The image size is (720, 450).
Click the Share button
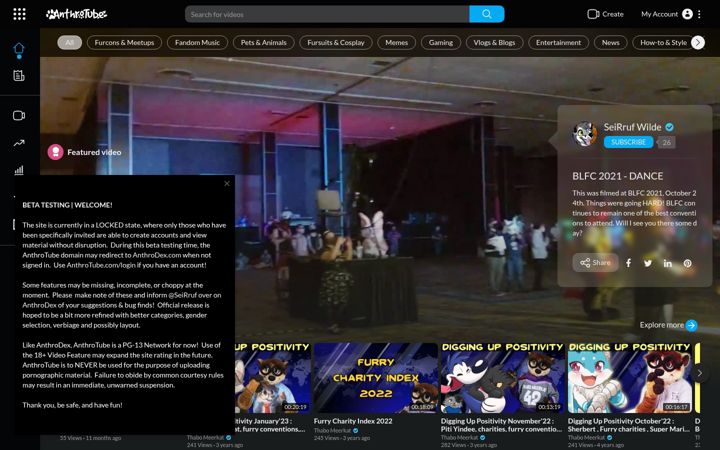pyautogui.click(x=595, y=263)
